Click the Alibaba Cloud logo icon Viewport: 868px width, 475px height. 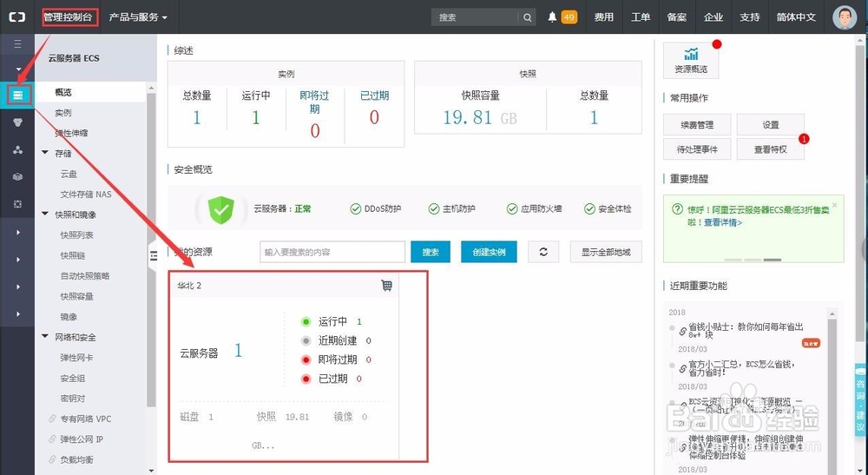coord(17,17)
